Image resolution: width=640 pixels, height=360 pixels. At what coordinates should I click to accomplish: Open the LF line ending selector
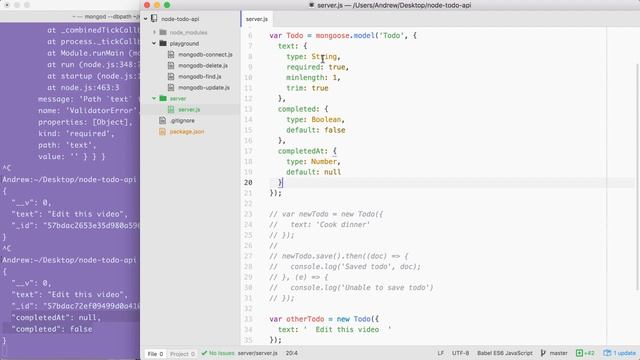[x=440, y=353]
